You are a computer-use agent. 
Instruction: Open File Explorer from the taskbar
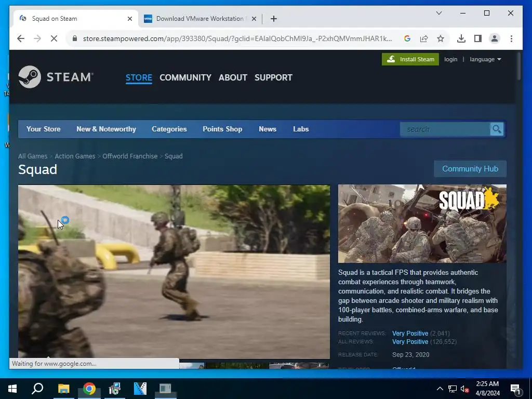pos(63,389)
